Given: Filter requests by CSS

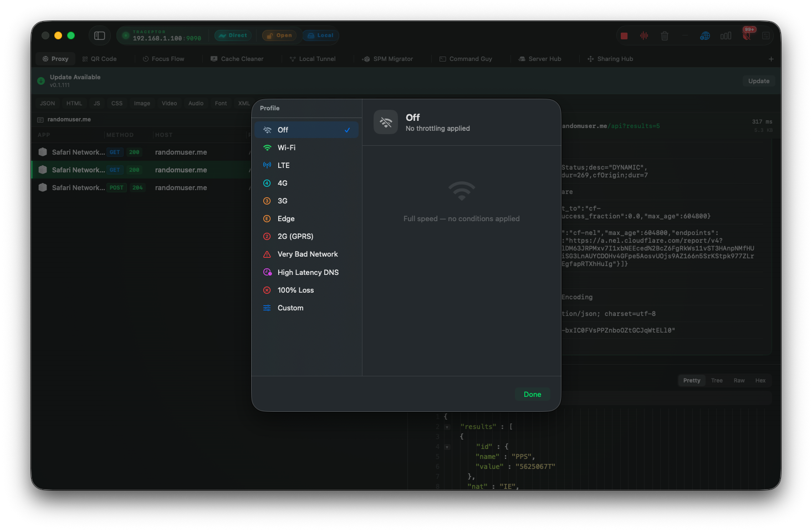Looking at the screenshot, I should click(x=117, y=103).
